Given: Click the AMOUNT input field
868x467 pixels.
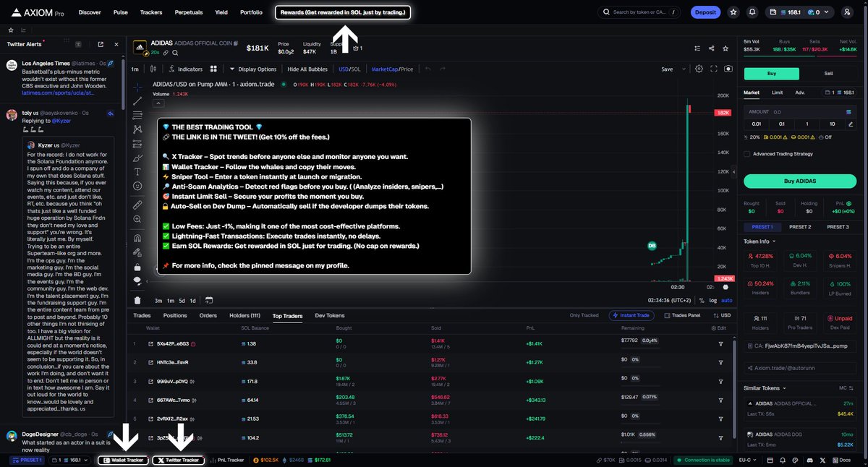Looking at the screenshot, I should (800, 112).
